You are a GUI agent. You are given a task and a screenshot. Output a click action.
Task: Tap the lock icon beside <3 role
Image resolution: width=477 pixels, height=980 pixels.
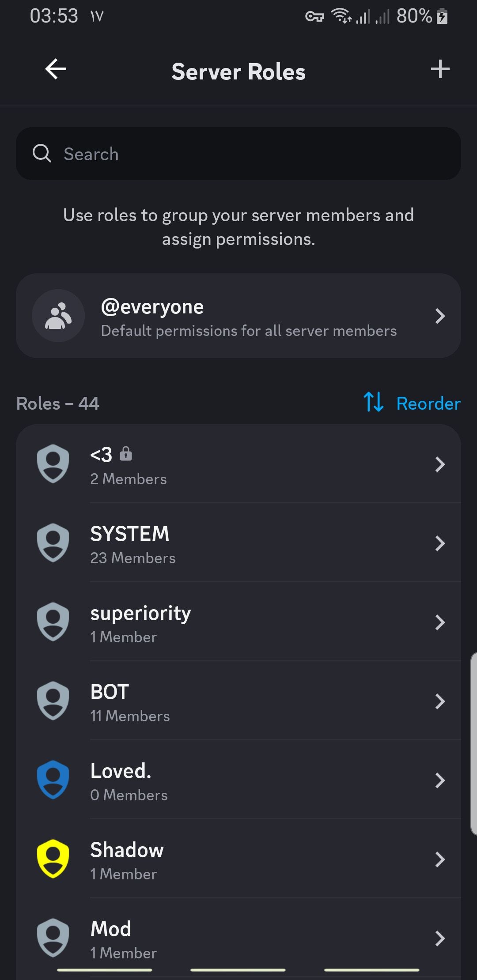pyautogui.click(x=126, y=453)
